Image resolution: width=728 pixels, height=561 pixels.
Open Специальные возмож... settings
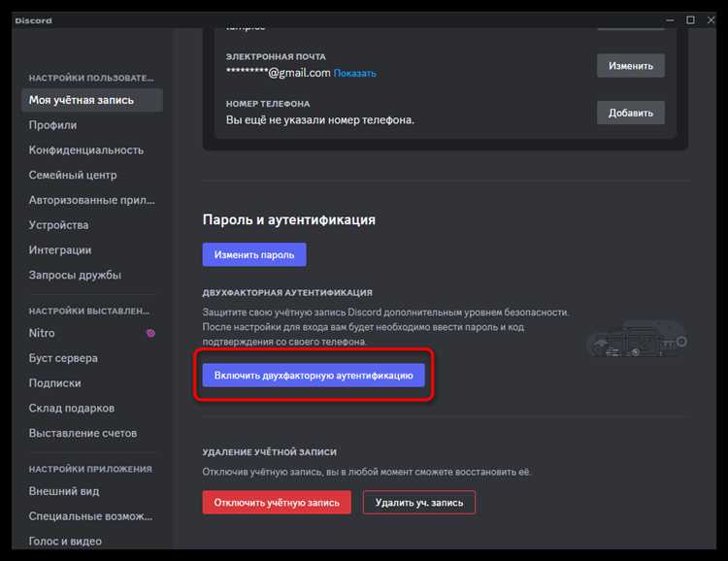[x=92, y=516]
